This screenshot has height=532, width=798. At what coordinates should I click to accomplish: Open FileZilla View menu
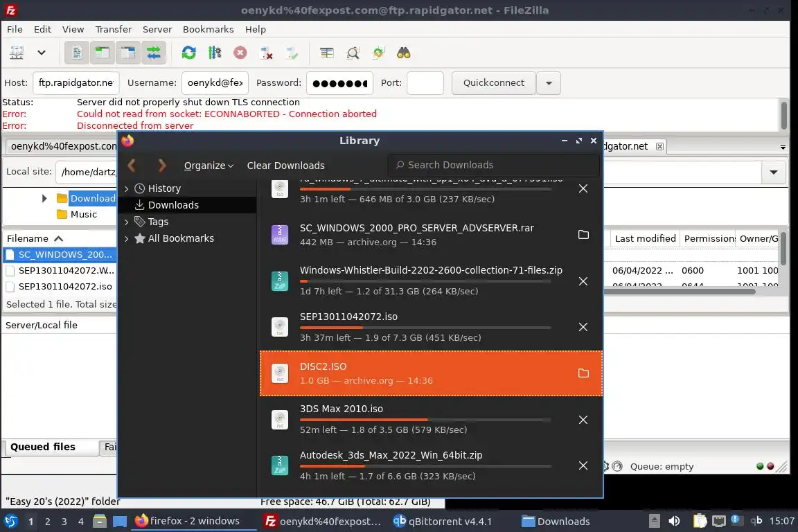(73, 29)
